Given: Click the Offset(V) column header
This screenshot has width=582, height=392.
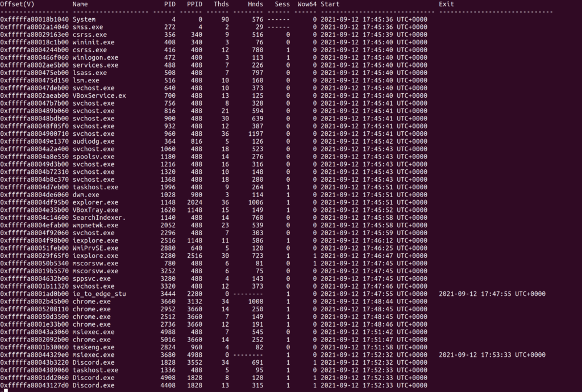Looking at the screenshot, I should coord(17,4).
